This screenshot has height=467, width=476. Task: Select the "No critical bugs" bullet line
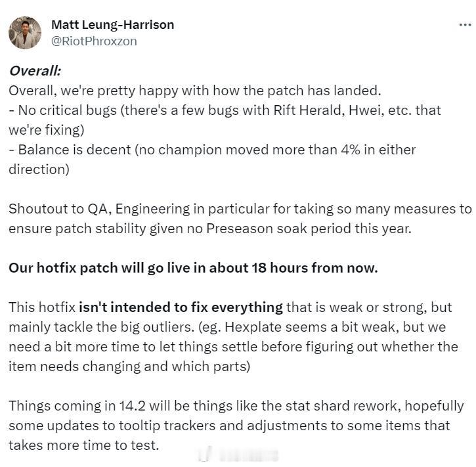pos(225,120)
